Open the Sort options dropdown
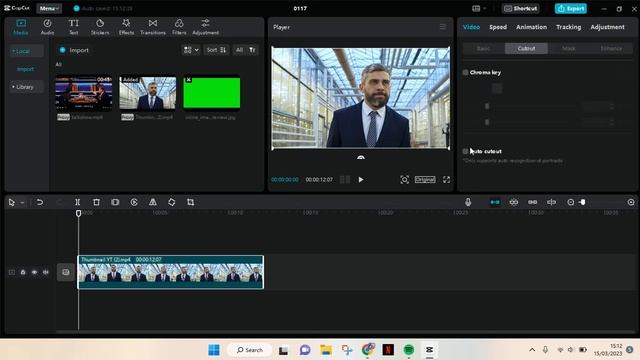The height and width of the screenshot is (360, 640). (216, 50)
